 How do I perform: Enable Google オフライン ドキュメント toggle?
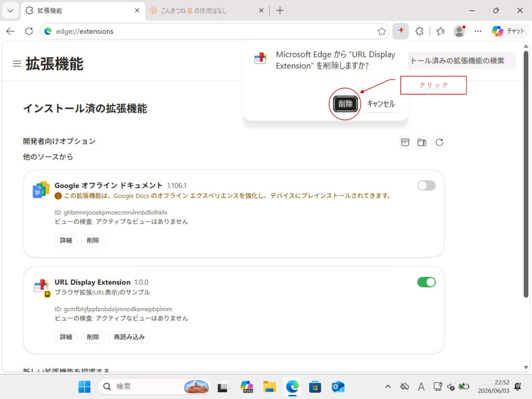427,185
